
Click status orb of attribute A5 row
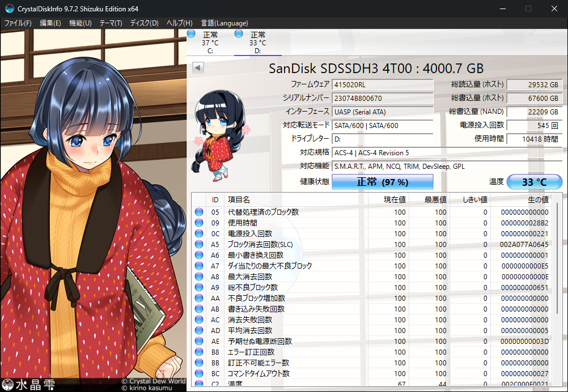[x=199, y=244]
